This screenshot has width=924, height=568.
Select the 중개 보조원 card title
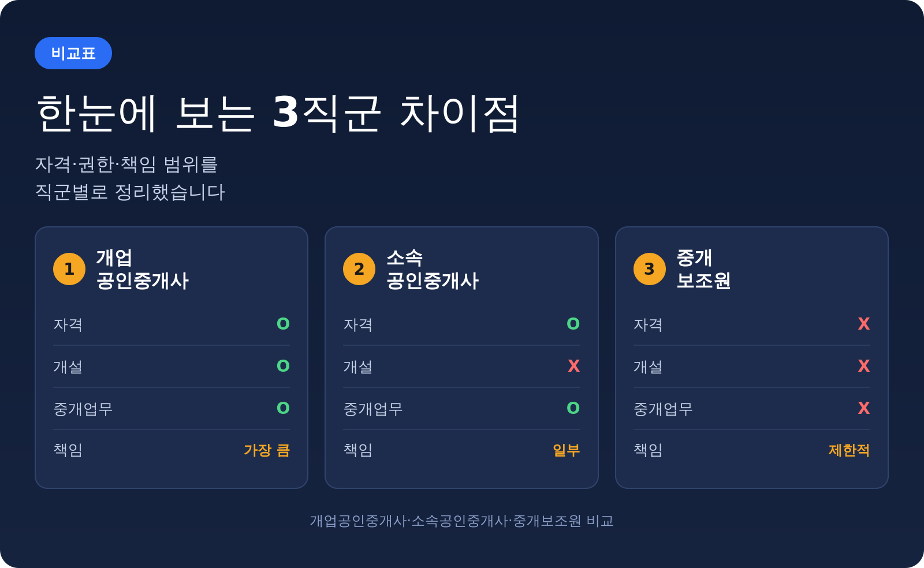click(x=703, y=269)
